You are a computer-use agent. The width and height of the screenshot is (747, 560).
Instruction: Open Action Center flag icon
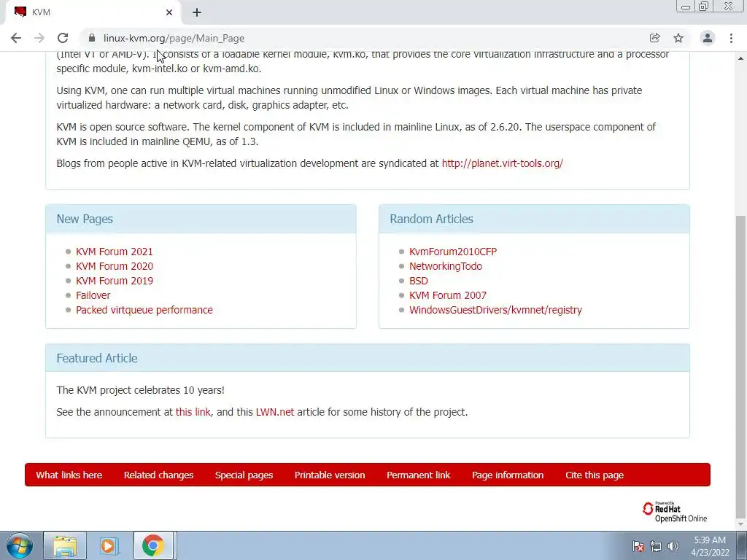pos(638,546)
